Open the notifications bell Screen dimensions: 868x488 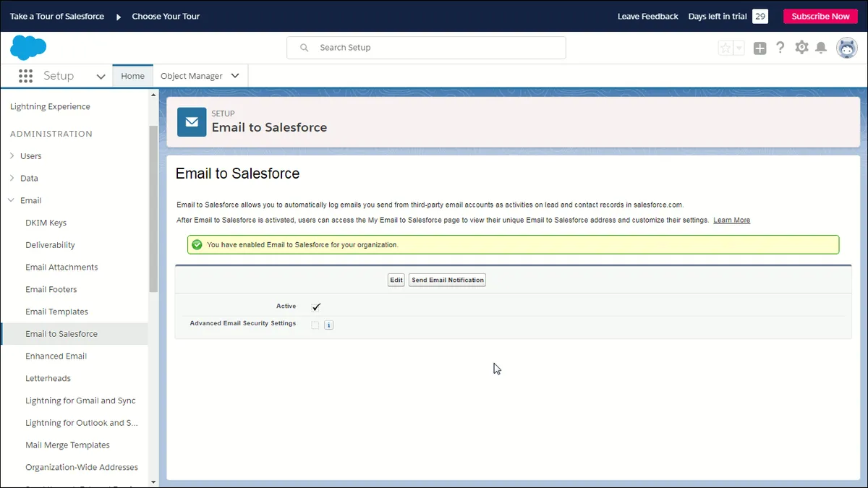pos(821,48)
